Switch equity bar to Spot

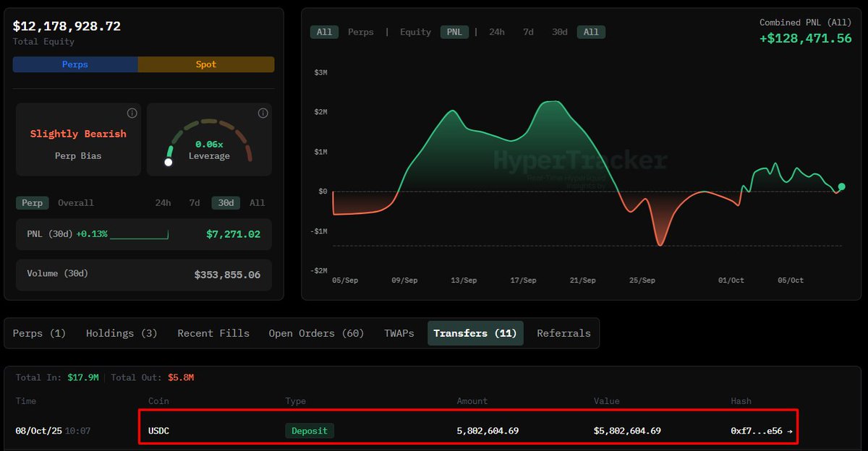pyautogui.click(x=206, y=64)
